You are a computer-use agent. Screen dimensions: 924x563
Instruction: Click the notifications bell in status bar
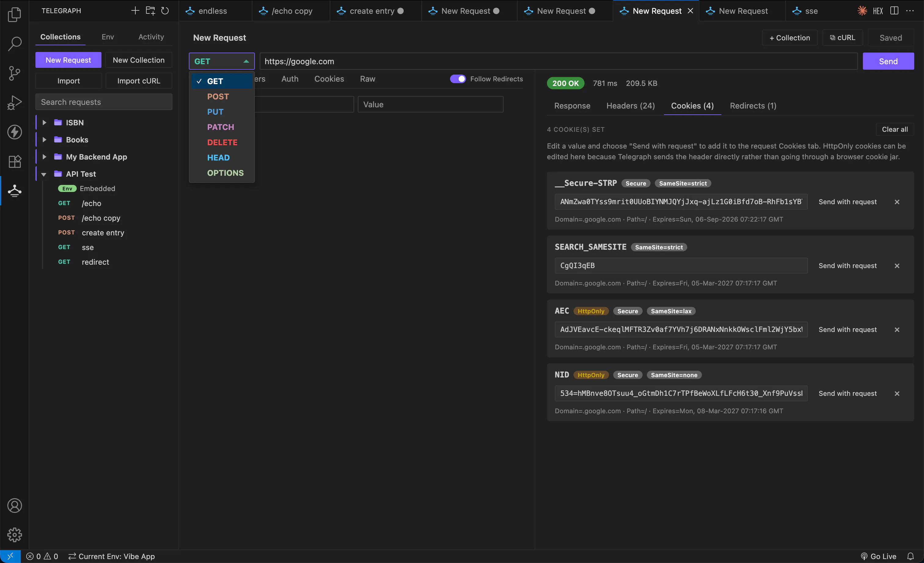tap(910, 556)
